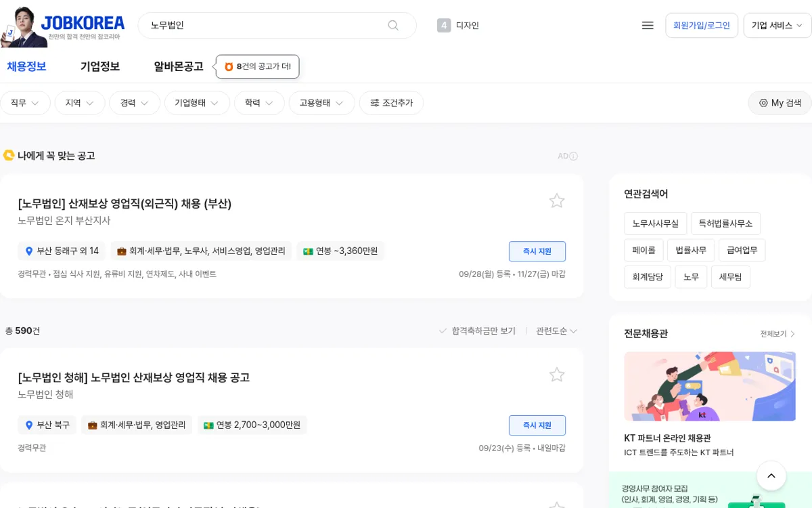Open company 노무법인 온지 부산지사
Image resolution: width=812 pixels, height=508 pixels.
coord(64,221)
